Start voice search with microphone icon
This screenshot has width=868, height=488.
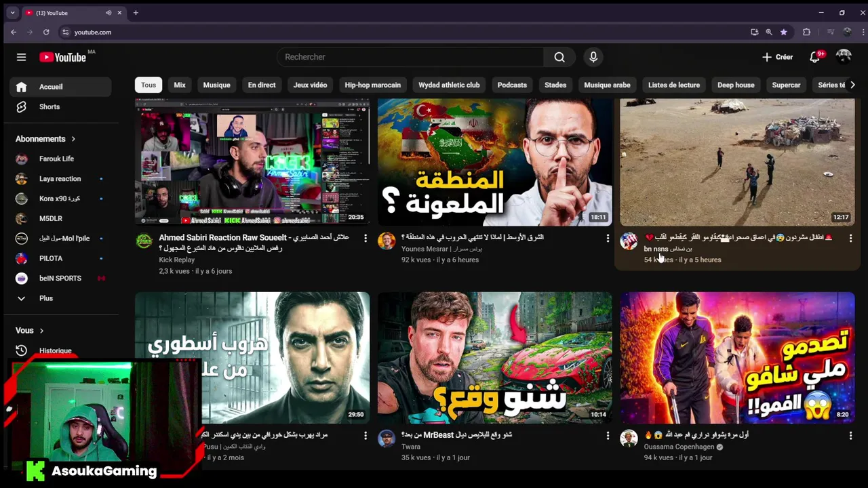593,57
